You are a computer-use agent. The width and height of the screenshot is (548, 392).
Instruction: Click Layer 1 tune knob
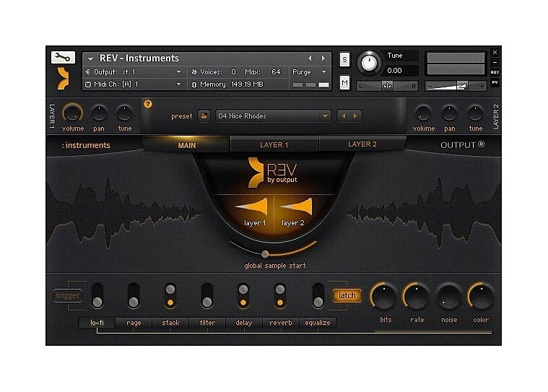point(124,113)
